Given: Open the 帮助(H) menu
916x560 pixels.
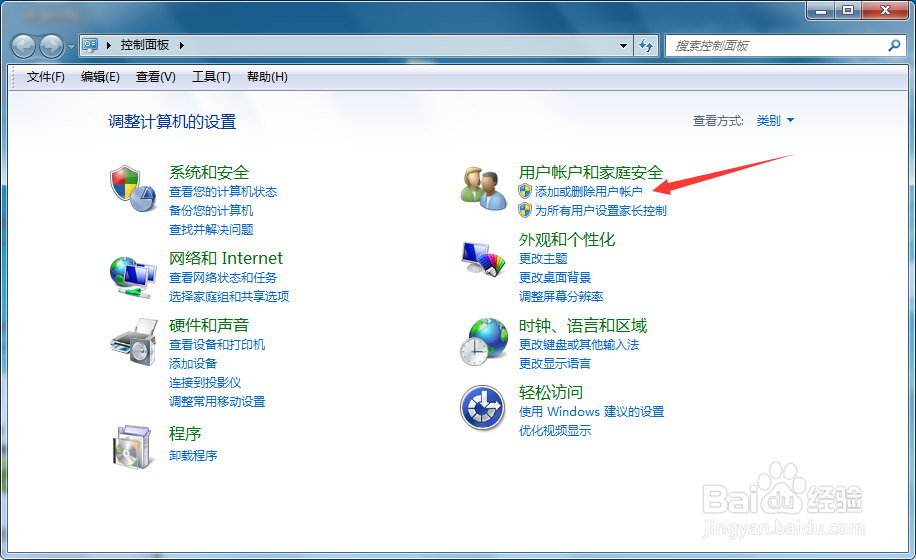Looking at the screenshot, I should (267, 77).
